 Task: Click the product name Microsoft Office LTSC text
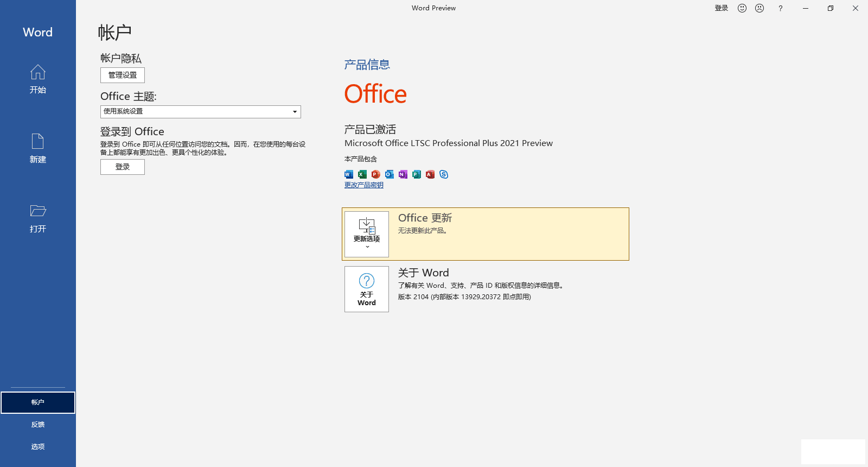[x=449, y=143]
